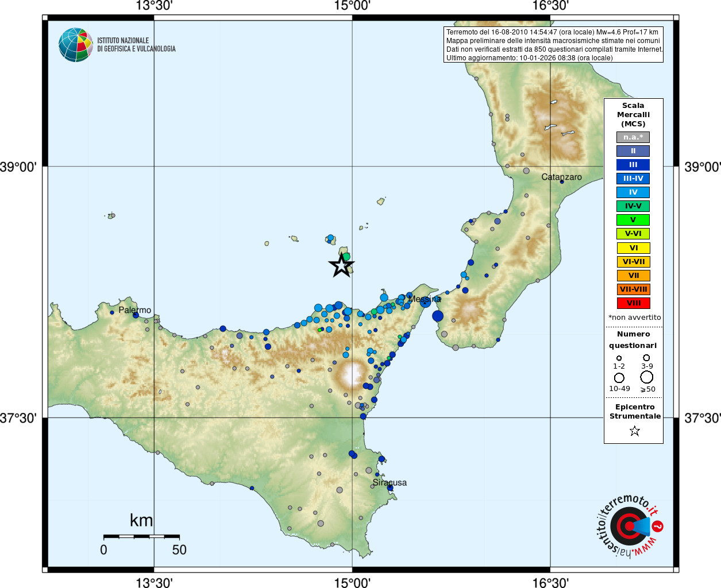721x588 pixels.
Task: Select the gray n.a.* legend swatch
Action: 633,137
